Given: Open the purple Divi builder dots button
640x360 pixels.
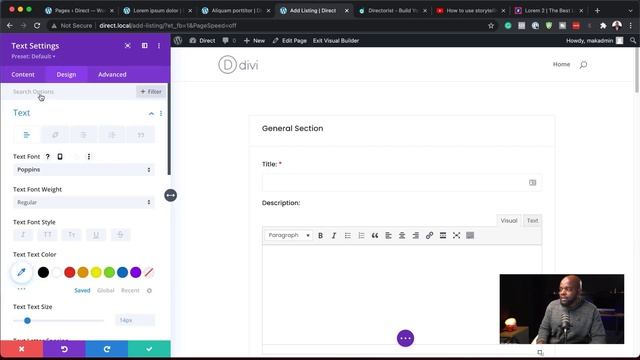Looking at the screenshot, I should click(405, 338).
